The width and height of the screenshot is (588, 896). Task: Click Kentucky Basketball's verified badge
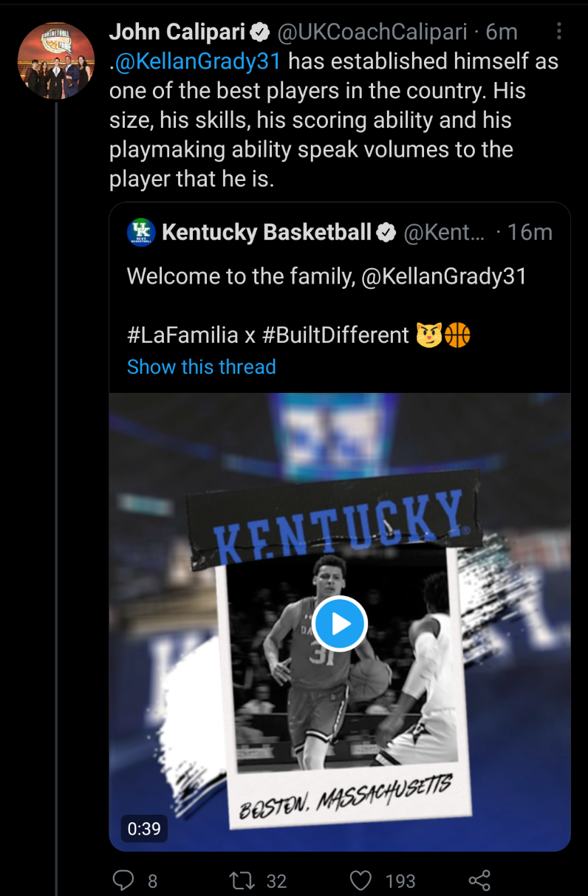coord(386,233)
